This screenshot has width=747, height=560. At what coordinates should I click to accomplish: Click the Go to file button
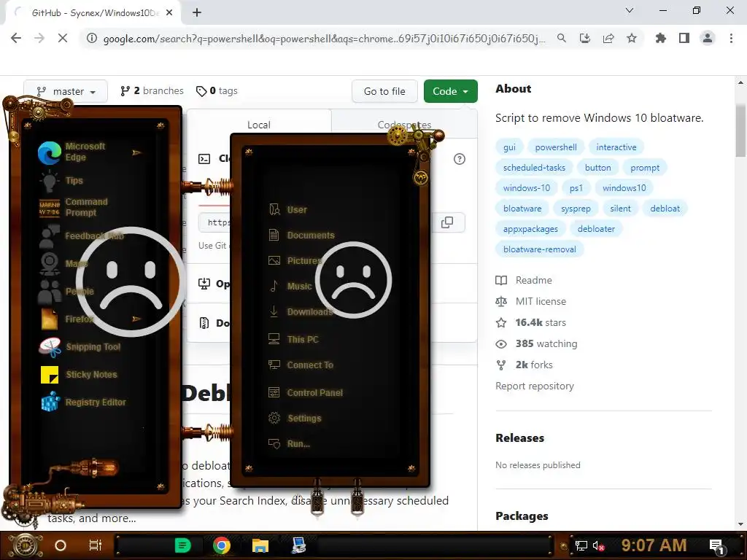click(384, 91)
